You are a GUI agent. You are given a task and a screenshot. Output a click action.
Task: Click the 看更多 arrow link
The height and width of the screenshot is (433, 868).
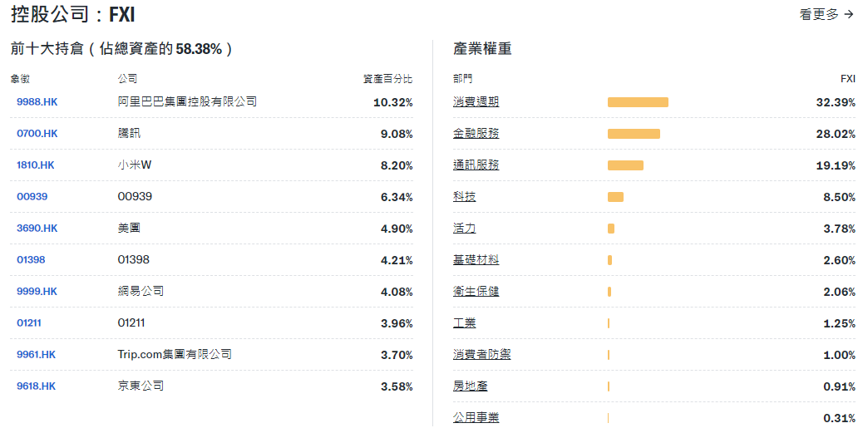coord(826,14)
